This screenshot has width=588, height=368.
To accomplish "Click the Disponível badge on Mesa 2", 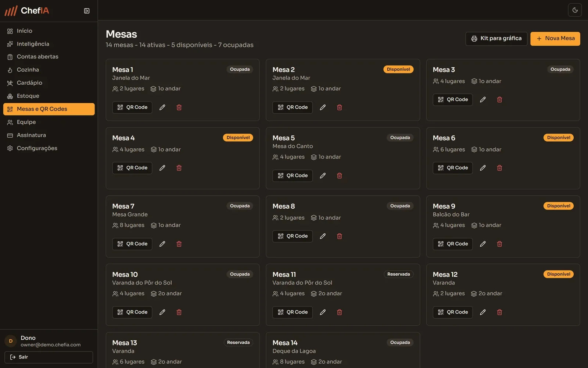I will [398, 70].
